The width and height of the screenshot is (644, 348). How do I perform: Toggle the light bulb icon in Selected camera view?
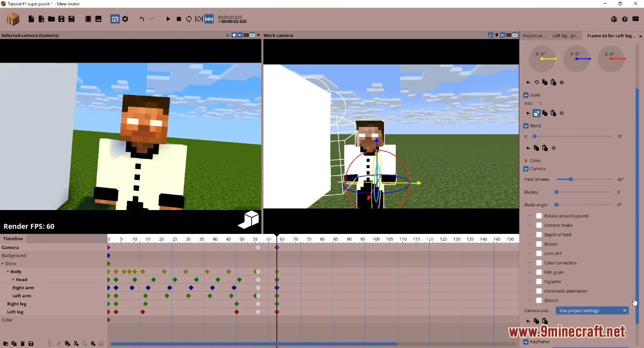click(x=234, y=35)
